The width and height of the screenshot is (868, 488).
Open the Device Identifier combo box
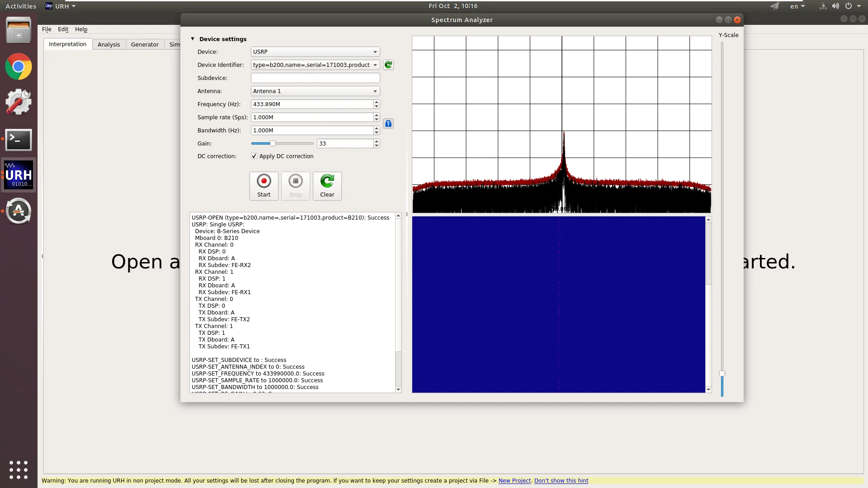[x=315, y=65]
